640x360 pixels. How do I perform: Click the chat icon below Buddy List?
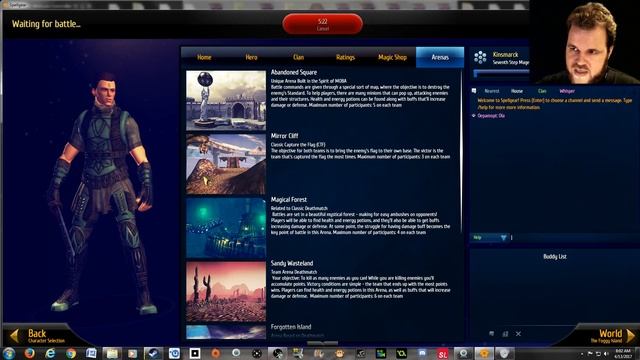491,334
